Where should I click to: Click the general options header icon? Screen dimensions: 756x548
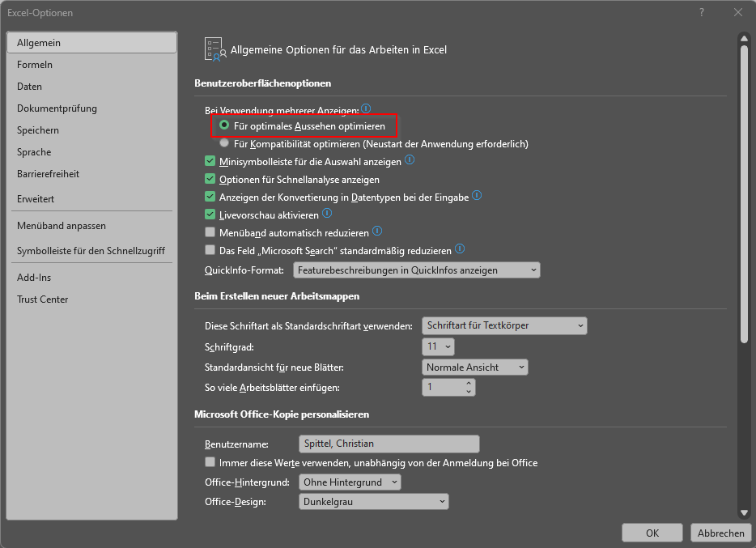[x=215, y=49]
